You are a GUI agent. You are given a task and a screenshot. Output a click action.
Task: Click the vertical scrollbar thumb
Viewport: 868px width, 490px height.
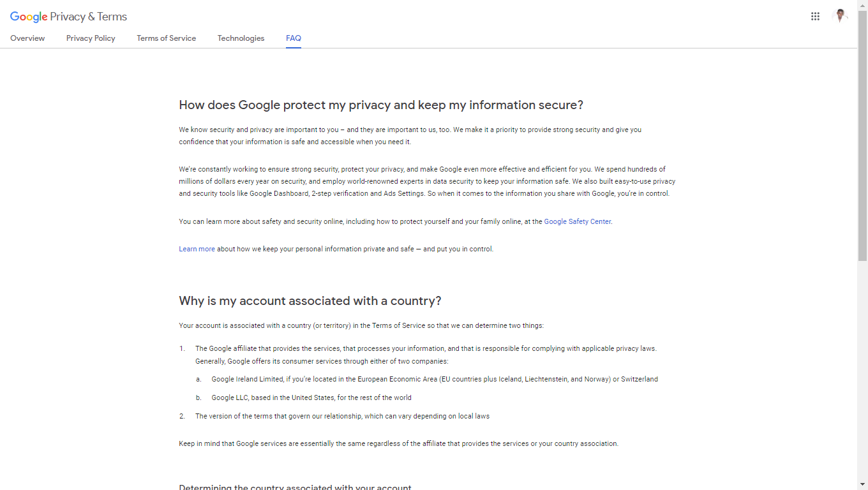click(862, 135)
